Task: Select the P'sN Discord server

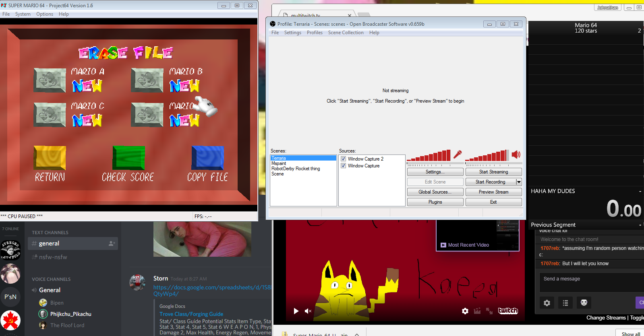Action: (x=10, y=297)
